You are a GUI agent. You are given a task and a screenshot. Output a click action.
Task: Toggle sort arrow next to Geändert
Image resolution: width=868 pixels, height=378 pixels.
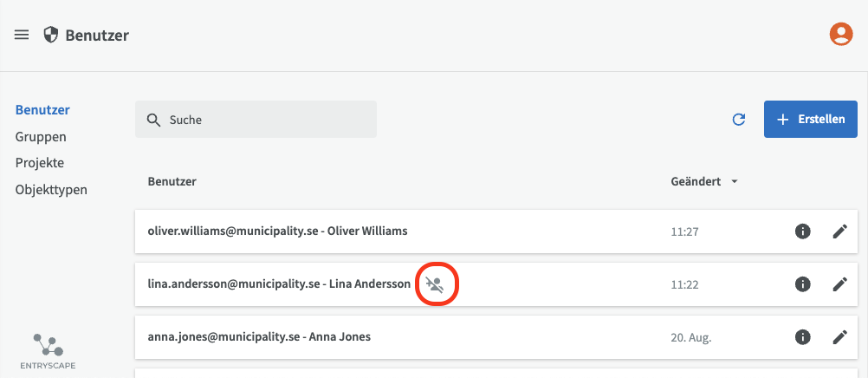(x=735, y=182)
